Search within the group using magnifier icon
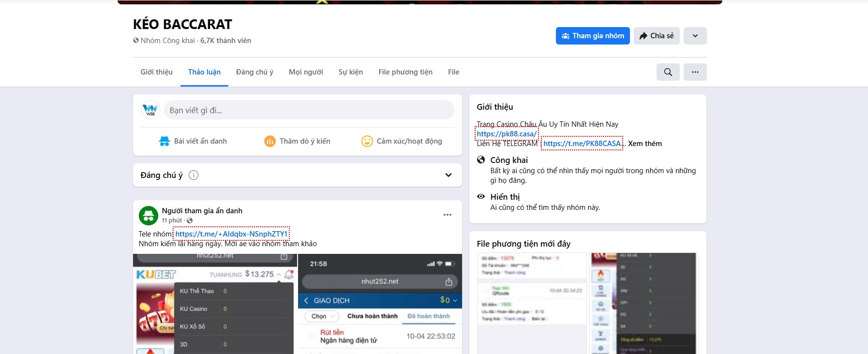The width and height of the screenshot is (868, 354). tap(668, 72)
